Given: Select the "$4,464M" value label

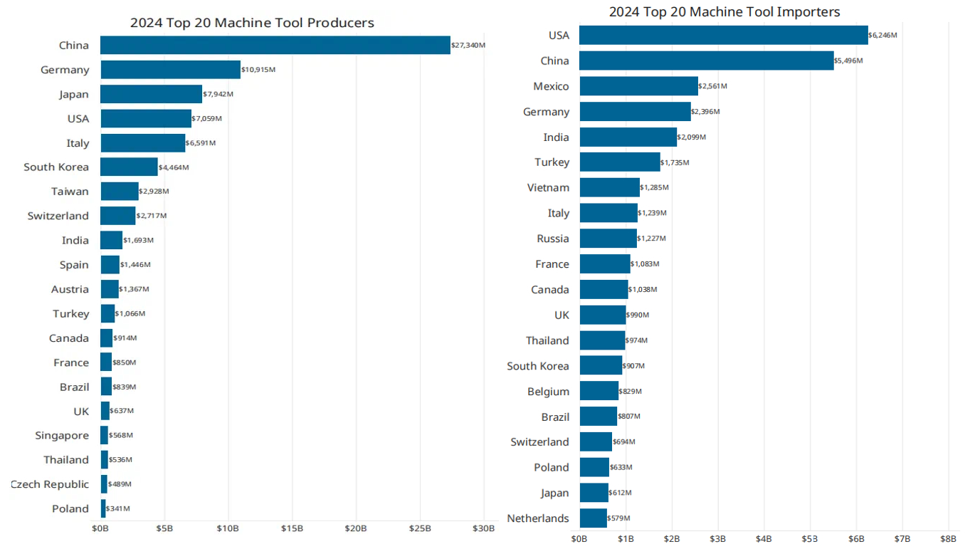Looking at the screenshot, I should click(174, 167).
